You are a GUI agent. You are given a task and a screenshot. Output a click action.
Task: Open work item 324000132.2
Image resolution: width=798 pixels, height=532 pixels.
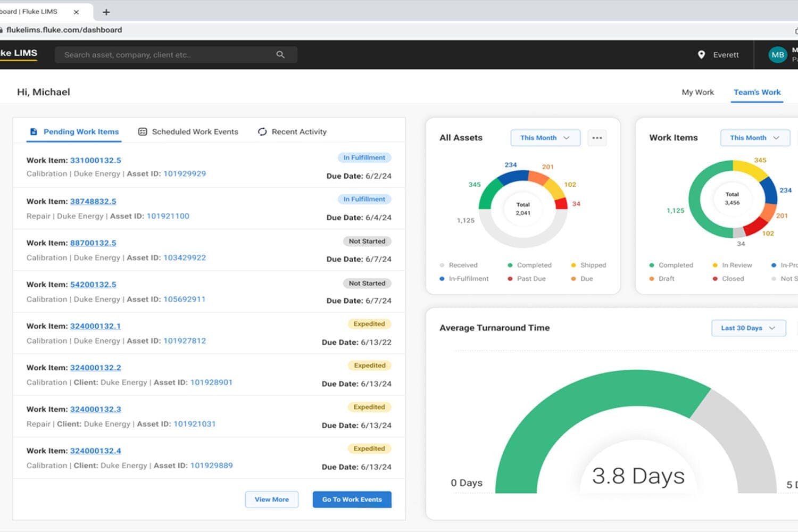(x=96, y=368)
